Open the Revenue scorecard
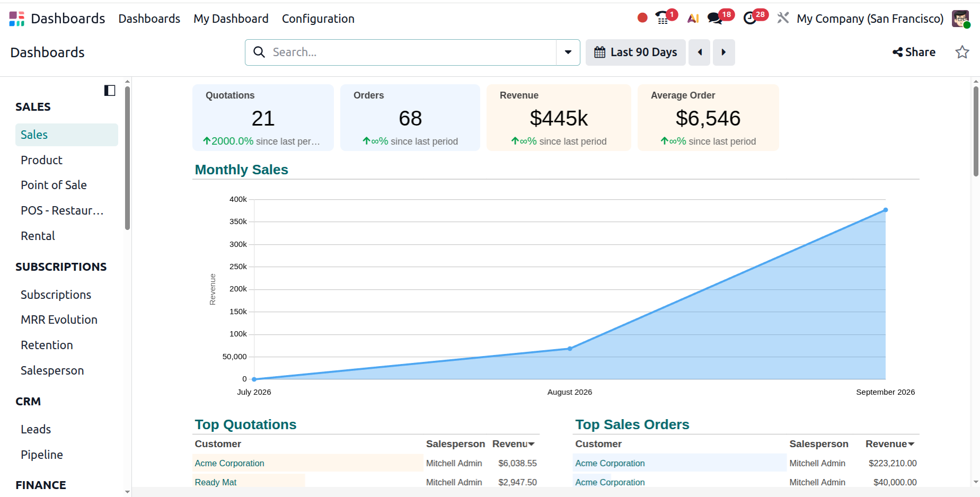Viewport: 980px width, 497px height. (559, 118)
